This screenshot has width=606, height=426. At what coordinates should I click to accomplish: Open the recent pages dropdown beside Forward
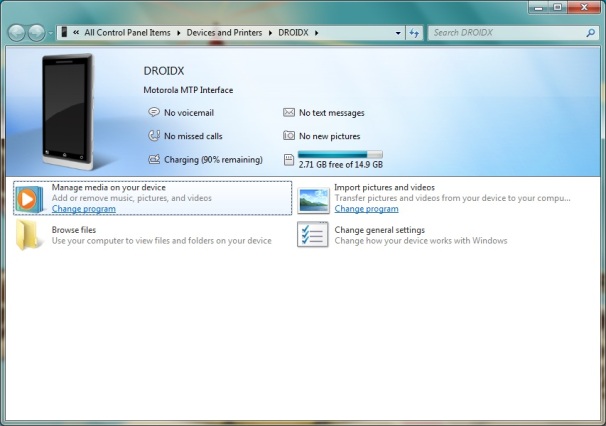pos(51,33)
